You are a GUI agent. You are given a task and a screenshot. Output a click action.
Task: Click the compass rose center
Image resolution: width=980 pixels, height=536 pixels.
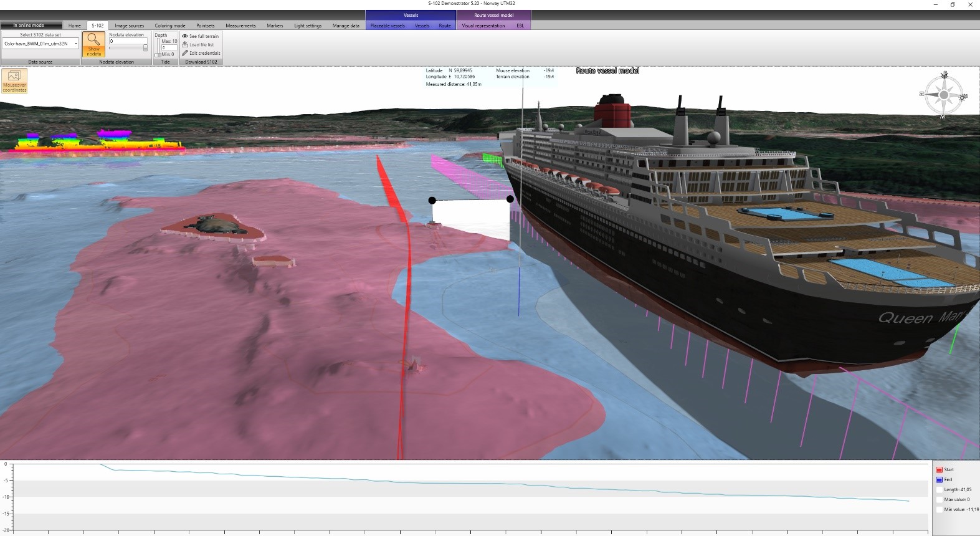click(x=944, y=95)
